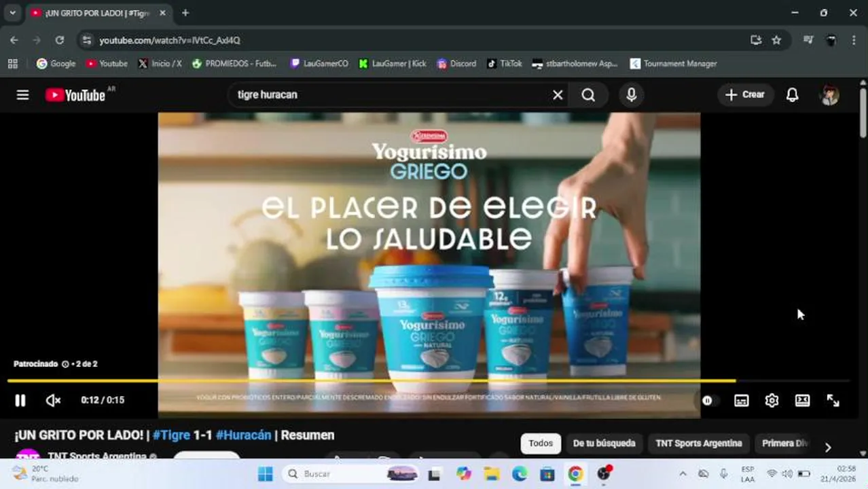Select the De tu búsqueda chip

pyautogui.click(x=604, y=443)
